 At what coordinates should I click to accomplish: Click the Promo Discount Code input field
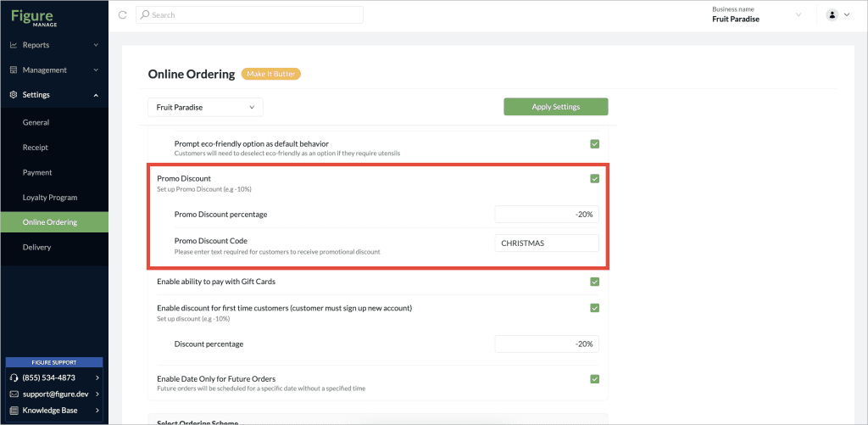547,243
